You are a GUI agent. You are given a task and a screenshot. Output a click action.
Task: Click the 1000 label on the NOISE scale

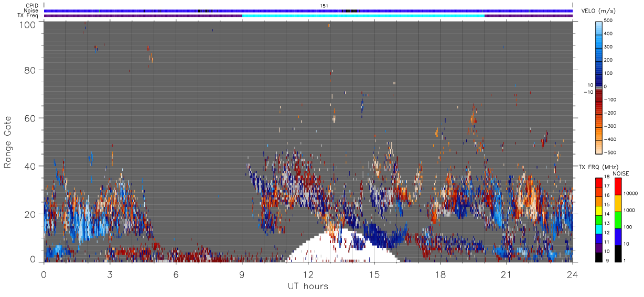pos(628,210)
